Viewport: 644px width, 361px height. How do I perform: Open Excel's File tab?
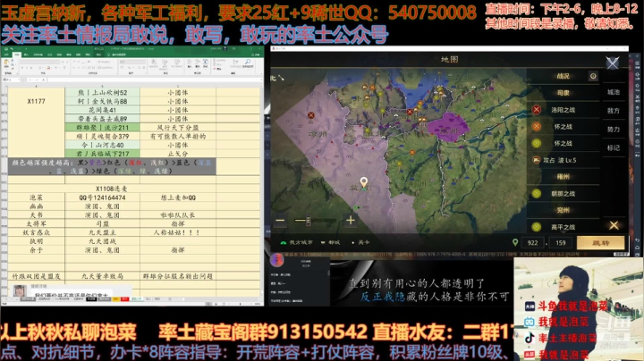[6, 55]
